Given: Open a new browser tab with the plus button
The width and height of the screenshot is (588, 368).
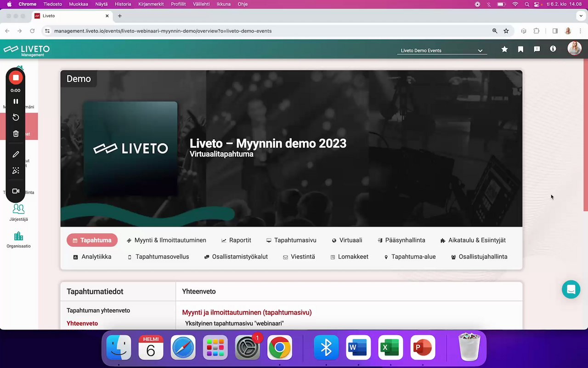Looking at the screenshot, I should tap(120, 16).
